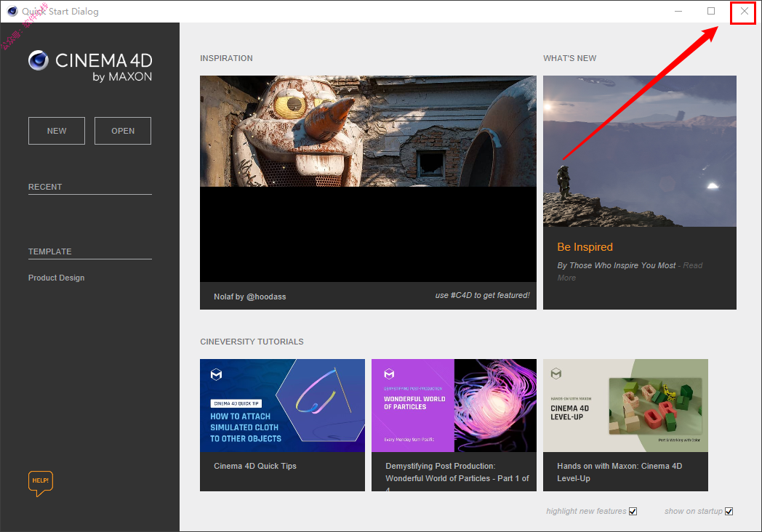The image size is (762, 532).
Task: Toggle the highlight new features checkbox
Action: click(x=633, y=511)
